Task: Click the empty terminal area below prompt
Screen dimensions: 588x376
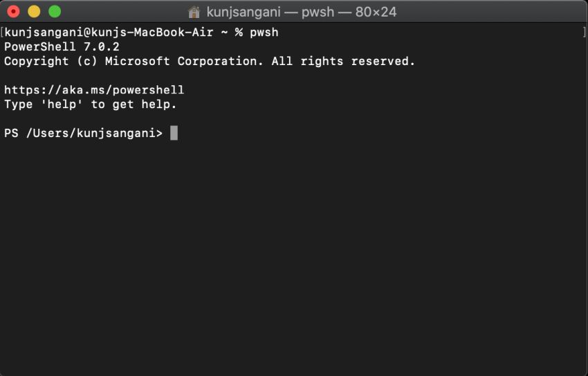Action: (294, 256)
